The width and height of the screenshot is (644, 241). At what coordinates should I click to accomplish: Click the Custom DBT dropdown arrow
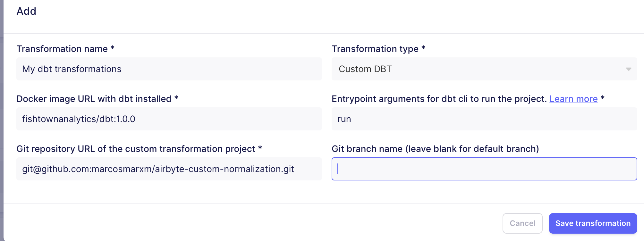[628, 69]
